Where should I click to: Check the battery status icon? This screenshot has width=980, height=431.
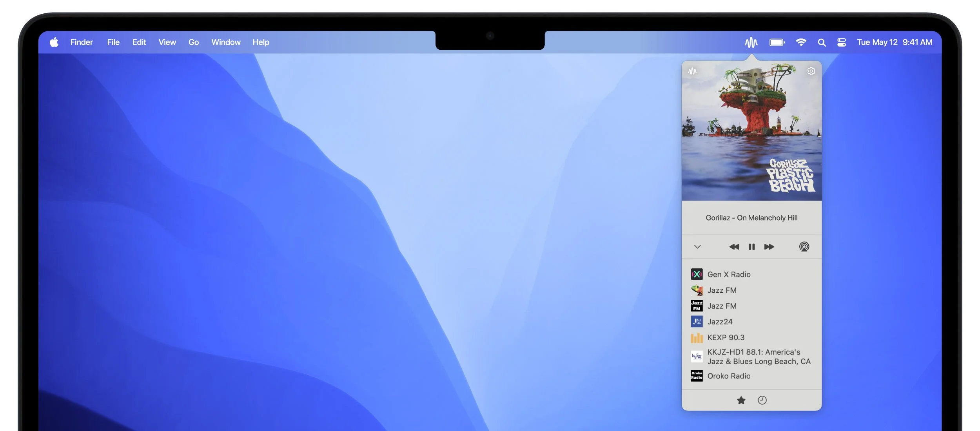point(777,42)
